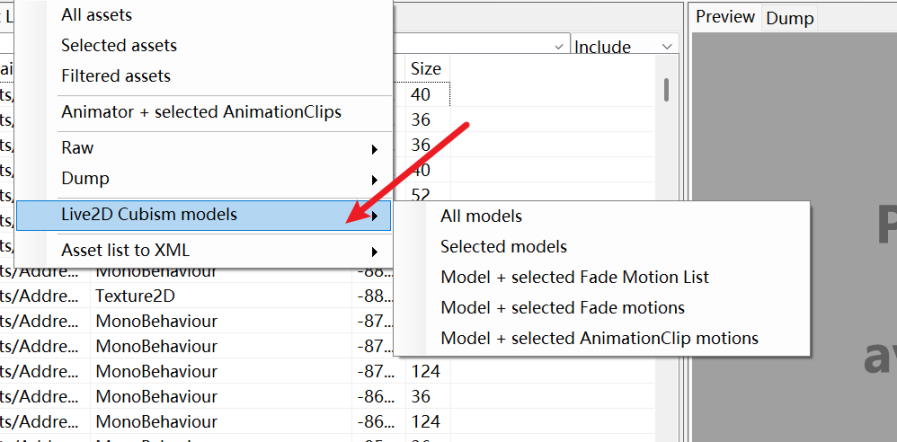Choose Model + selected Fade Motion List

point(602,277)
